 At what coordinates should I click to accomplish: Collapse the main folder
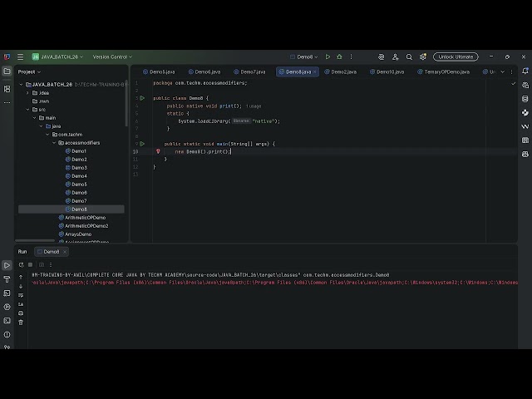click(34, 118)
